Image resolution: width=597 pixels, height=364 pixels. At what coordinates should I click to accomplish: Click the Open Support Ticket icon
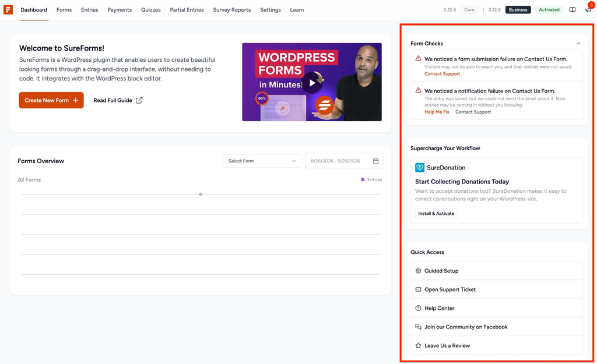[418, 289]
